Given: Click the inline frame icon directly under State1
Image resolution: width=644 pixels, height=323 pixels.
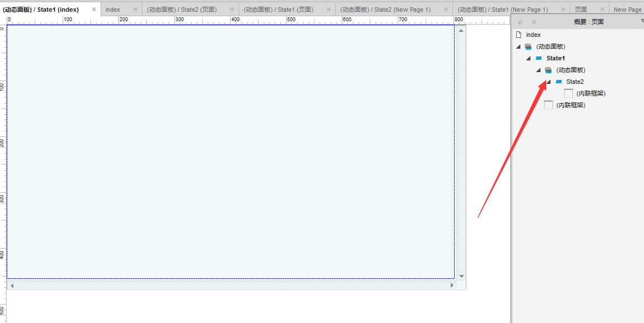Looking at the screenshot, I should pyautogui.click(x=548, y=105).
